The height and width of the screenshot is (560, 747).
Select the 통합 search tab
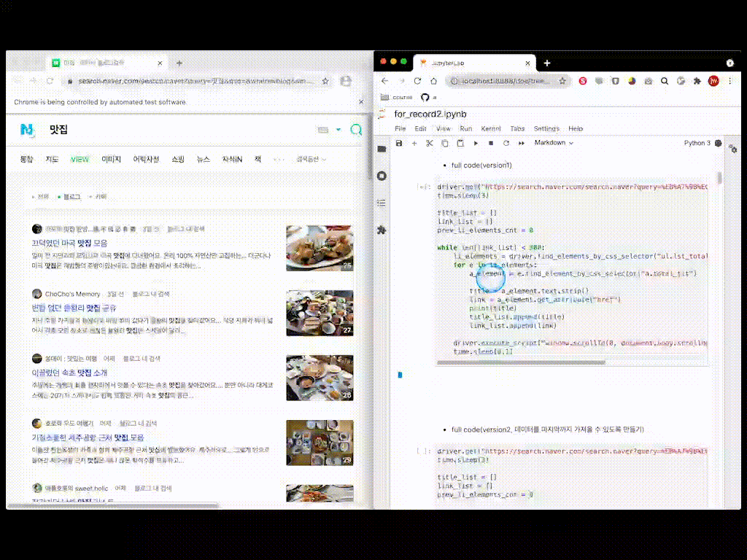pos(27,159)
